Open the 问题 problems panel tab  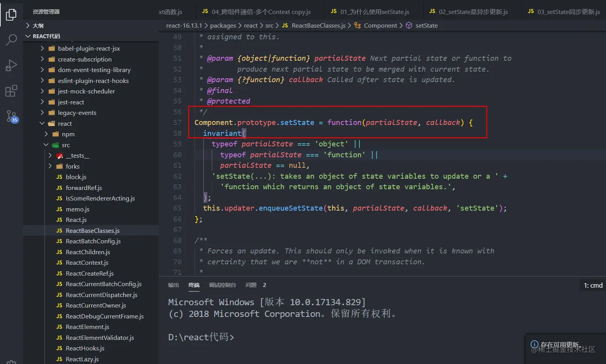pyautogui.click(x=251, y=285)
